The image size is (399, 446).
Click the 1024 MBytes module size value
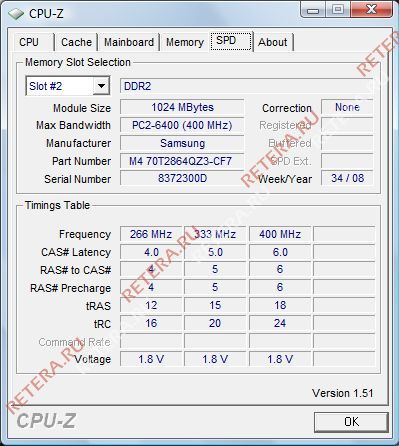pos(182,107)
